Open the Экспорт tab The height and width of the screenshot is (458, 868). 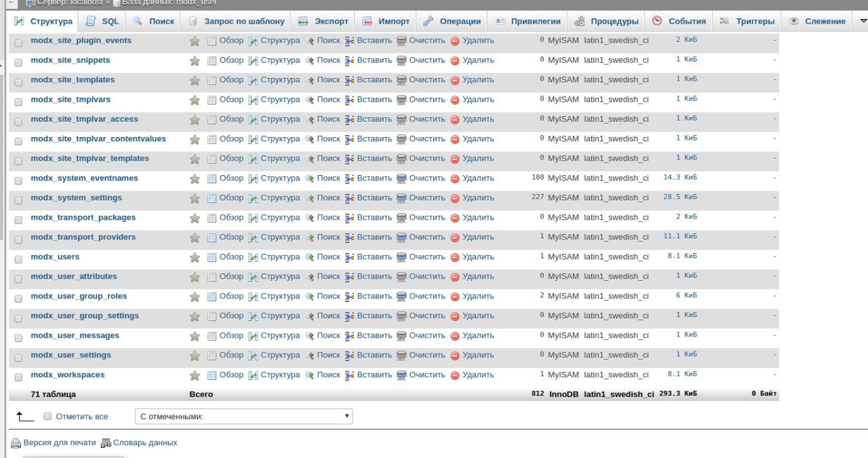323,21
